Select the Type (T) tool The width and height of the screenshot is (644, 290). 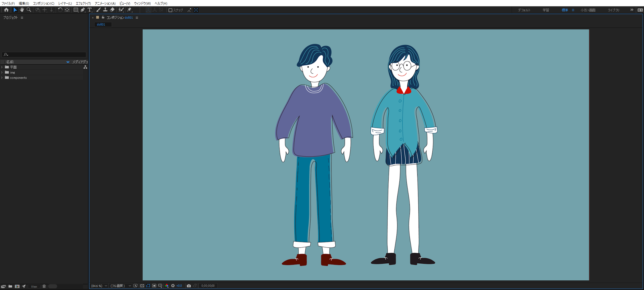coord(90,10)
